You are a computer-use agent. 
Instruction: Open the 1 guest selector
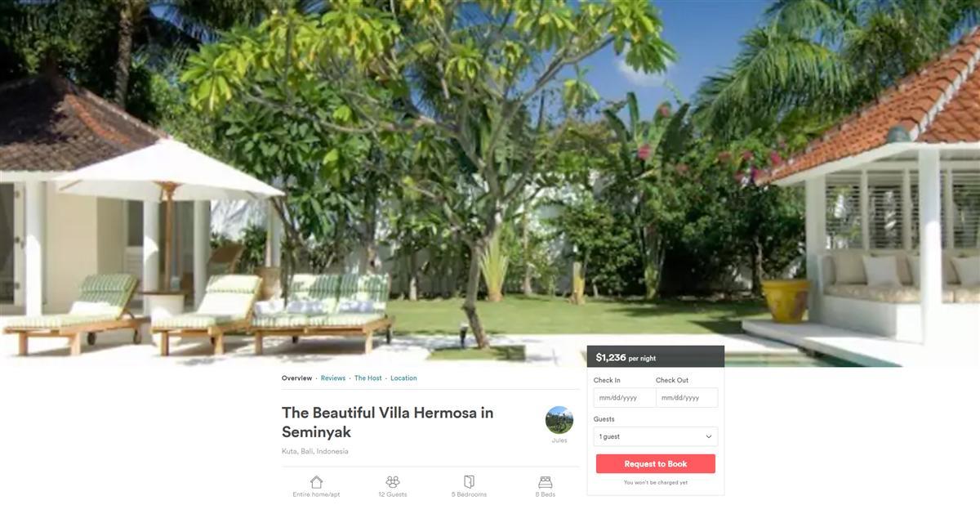pos(656,436)
